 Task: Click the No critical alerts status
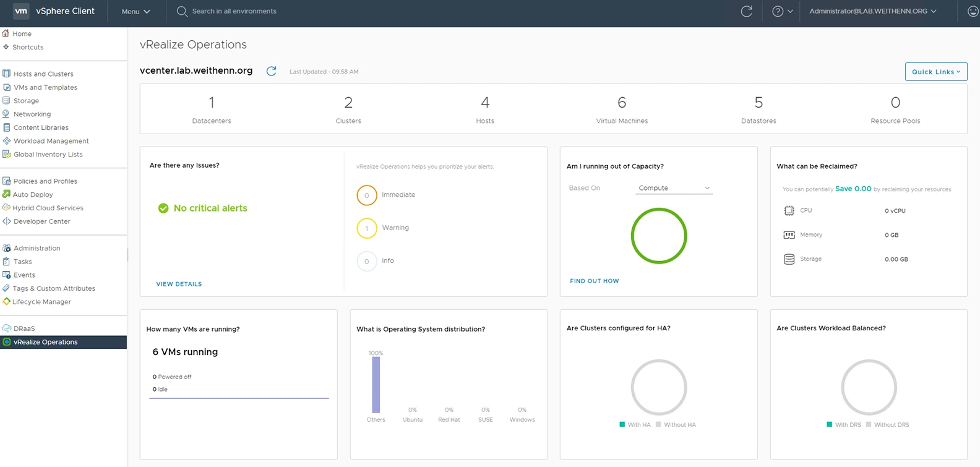tap(203, 208)
